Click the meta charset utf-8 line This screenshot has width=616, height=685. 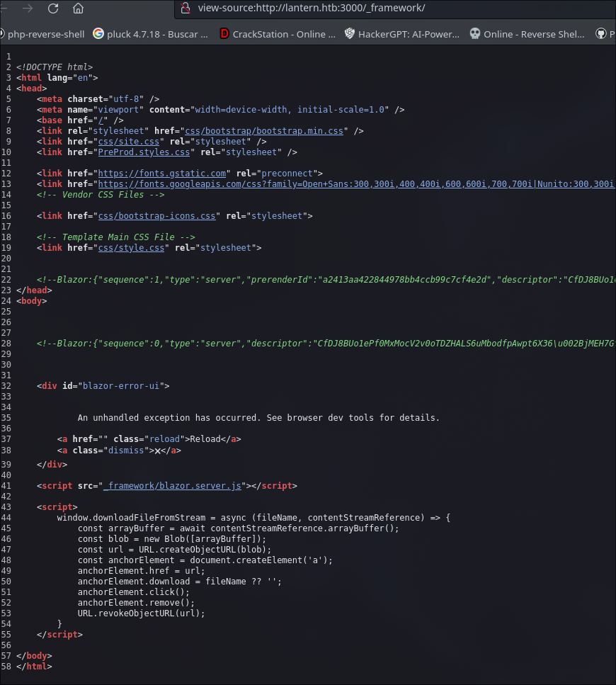pyautogui.click(x=98, y=98)
